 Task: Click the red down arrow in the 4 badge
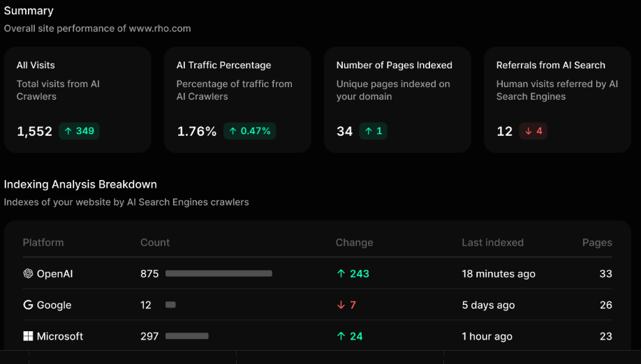[x=528, y=131]
